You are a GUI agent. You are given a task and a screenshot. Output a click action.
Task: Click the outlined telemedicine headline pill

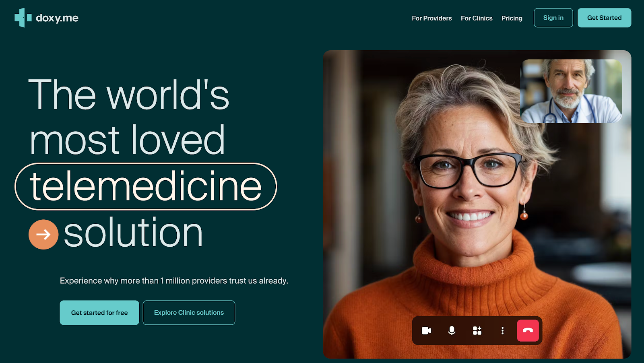(x=146, y=186)
